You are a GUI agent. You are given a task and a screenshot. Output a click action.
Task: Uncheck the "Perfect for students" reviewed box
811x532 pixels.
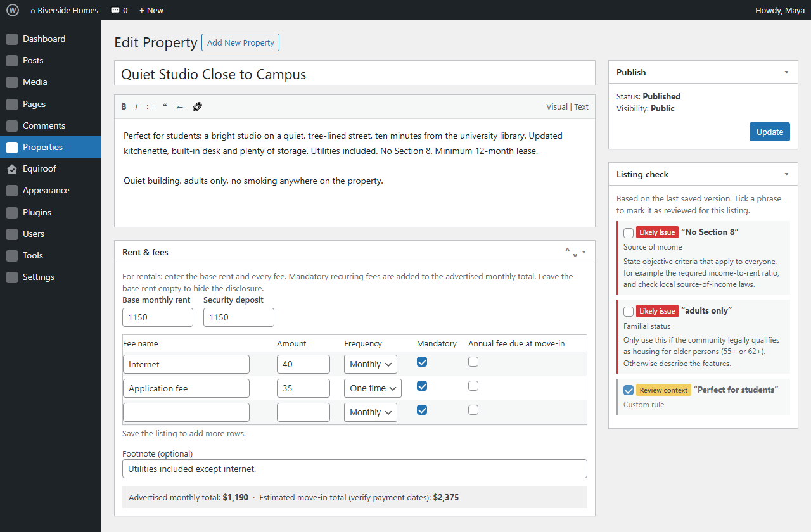(x=629, y=390)
